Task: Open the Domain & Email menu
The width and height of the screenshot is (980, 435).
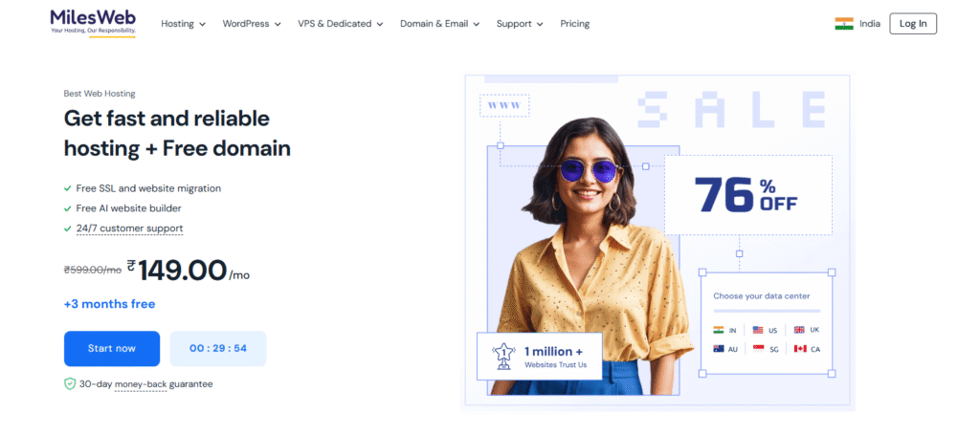Action: pyautogui.click(x=440, y=24)
